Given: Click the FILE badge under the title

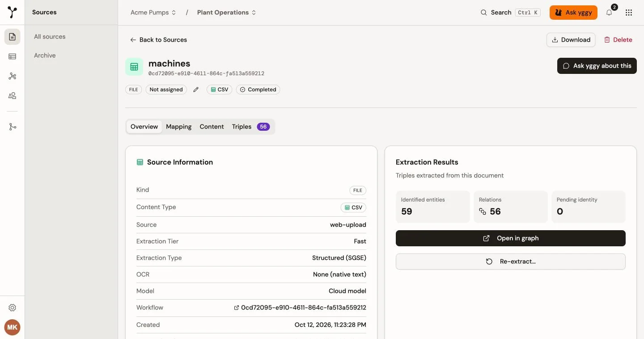Looking at the screenshot, I should (134, 90).
